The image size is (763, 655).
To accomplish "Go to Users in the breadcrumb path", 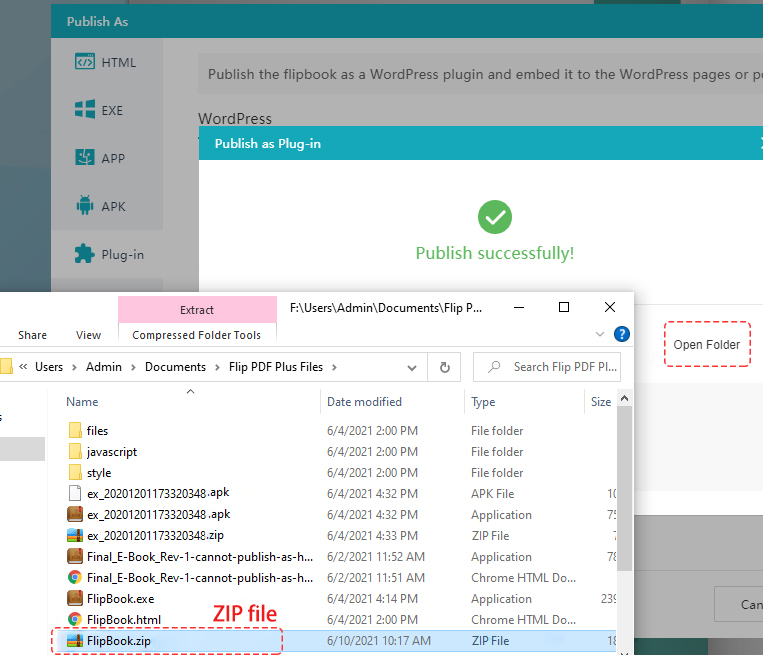I will (49, 367).
